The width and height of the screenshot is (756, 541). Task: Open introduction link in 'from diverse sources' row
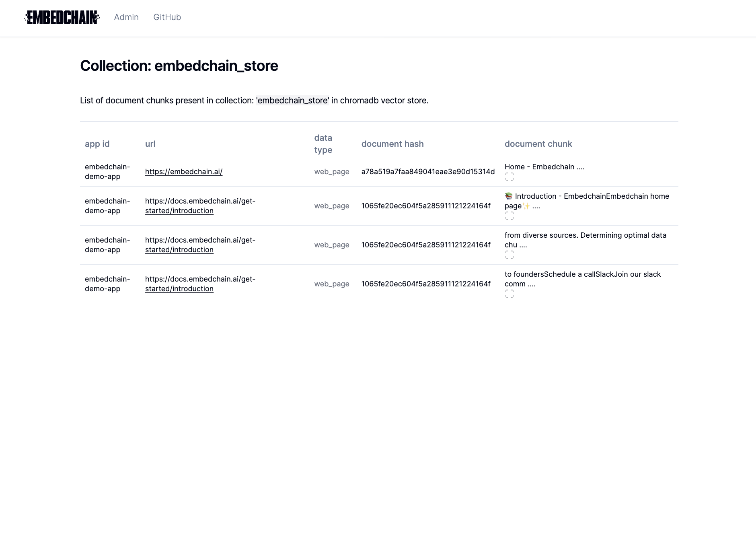point(200,245)
